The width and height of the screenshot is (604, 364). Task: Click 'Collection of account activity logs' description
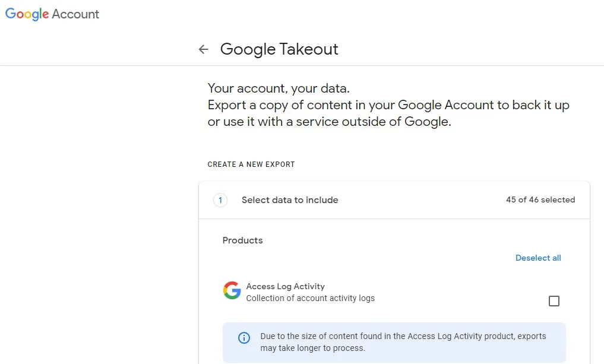click(311, 298)
